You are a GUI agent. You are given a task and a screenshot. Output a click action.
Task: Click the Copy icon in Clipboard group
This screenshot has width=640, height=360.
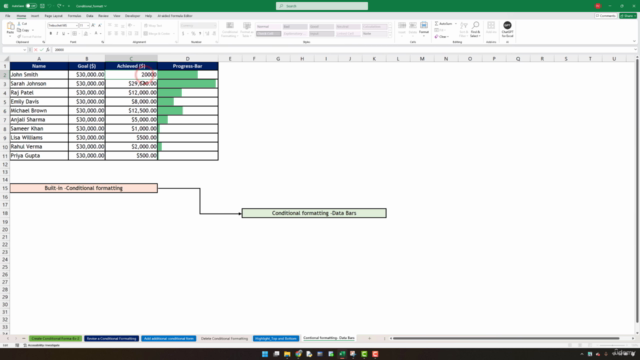19,30
